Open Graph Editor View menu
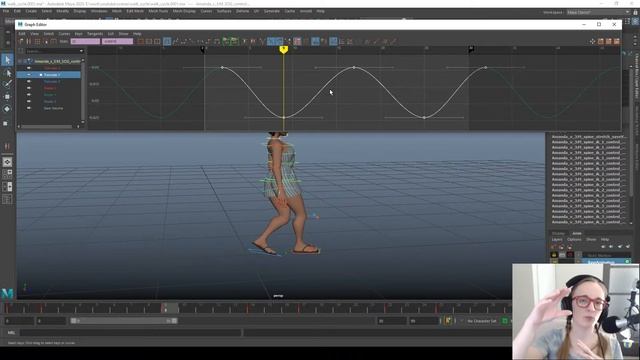Image resolution: width=640 pixels, height=360 pixels. [x=35, y=34]
